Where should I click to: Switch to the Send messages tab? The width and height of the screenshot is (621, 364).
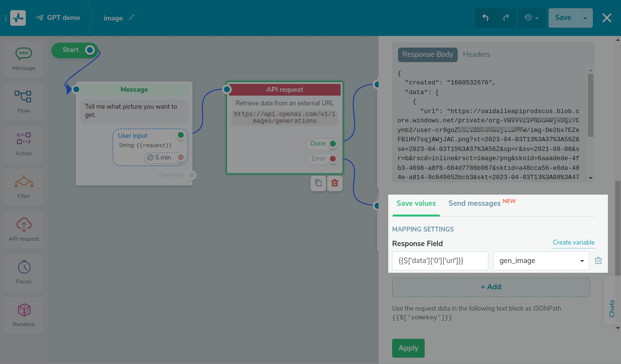(x=475, y=203)
